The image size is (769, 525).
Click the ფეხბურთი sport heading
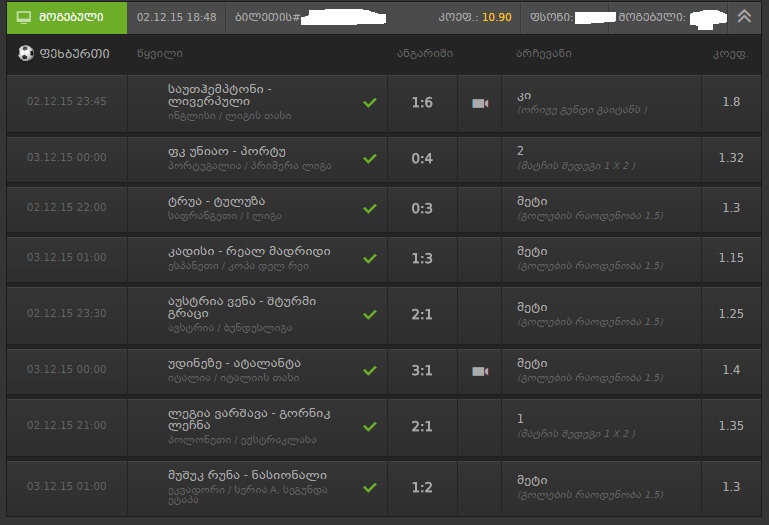click(75, 53)
